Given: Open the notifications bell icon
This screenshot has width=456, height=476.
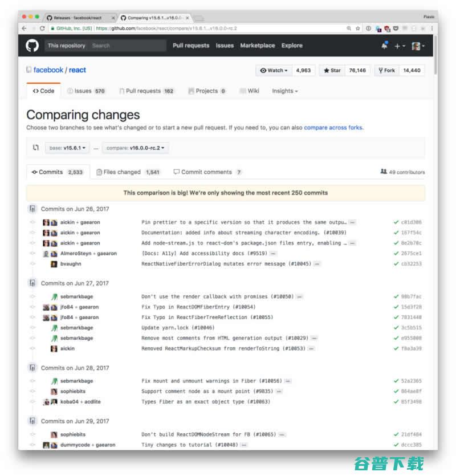Looking at the screenshot, I should (x=384, y=46).
